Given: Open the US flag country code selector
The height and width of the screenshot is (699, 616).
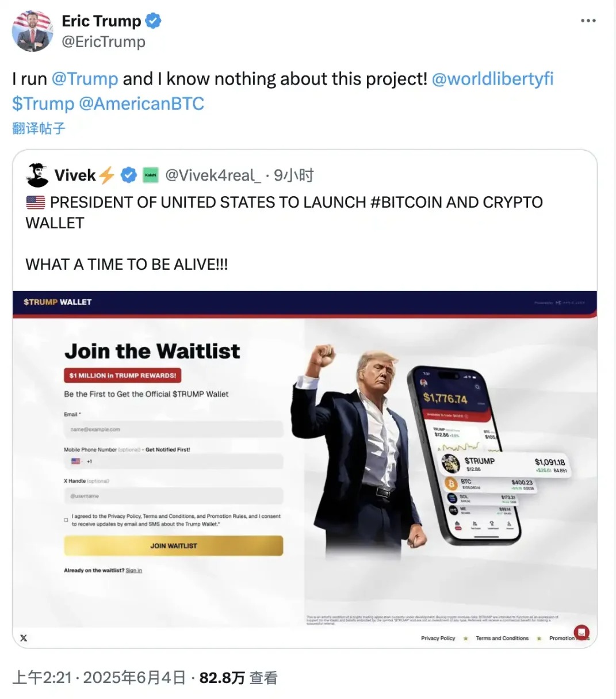Looking at the screenshot, I should 76,461.
